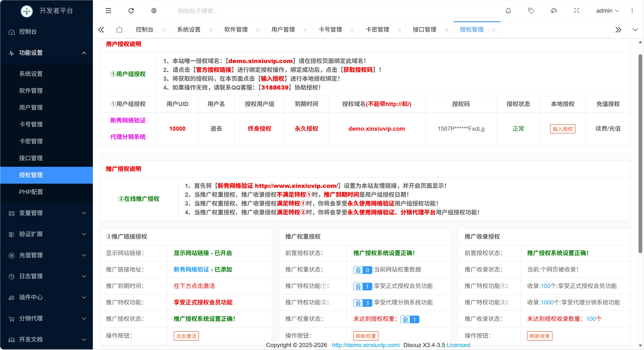Toggle fullscreen mode icon

tap(576, 11)
